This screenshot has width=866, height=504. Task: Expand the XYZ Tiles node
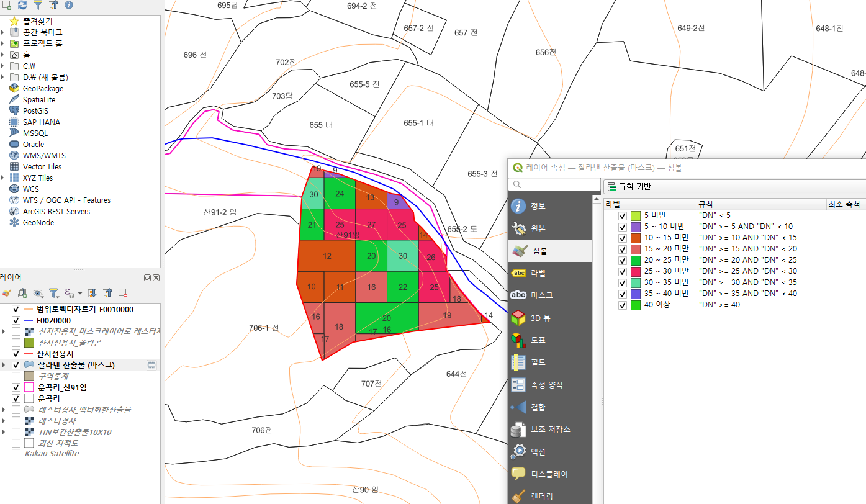point(3,178)
